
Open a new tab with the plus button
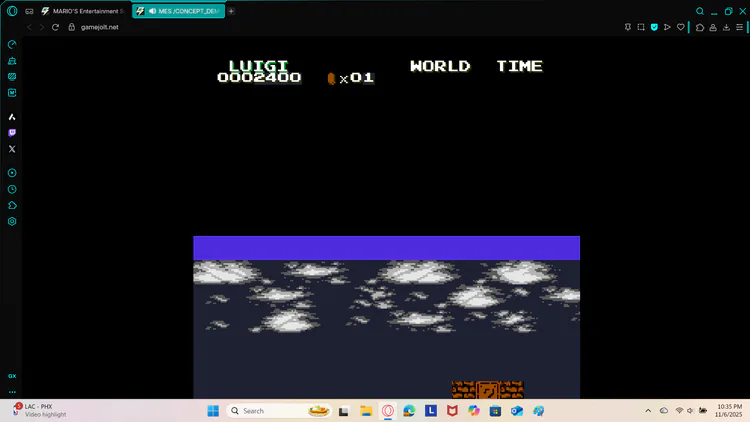pyautogui.click(x=231, y=11)
